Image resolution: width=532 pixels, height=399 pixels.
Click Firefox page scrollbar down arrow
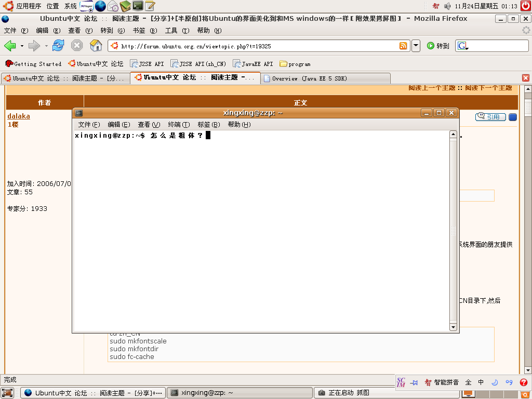(x=528, y=370)
